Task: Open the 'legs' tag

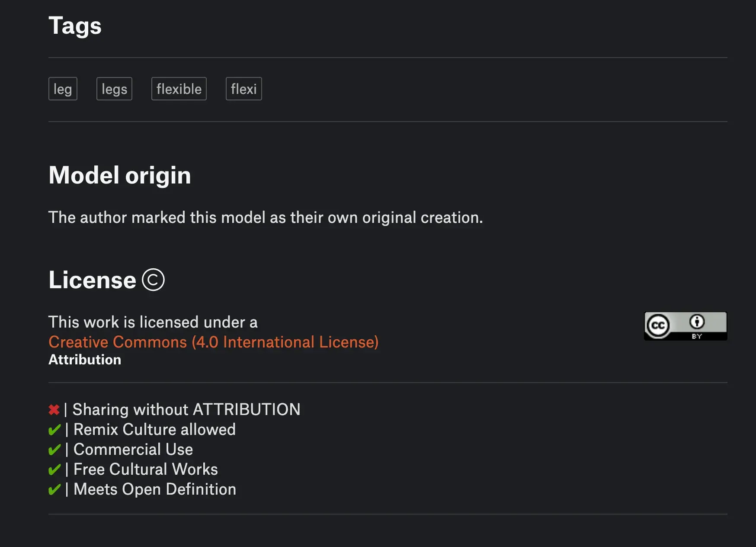Action: coord(114,89)
